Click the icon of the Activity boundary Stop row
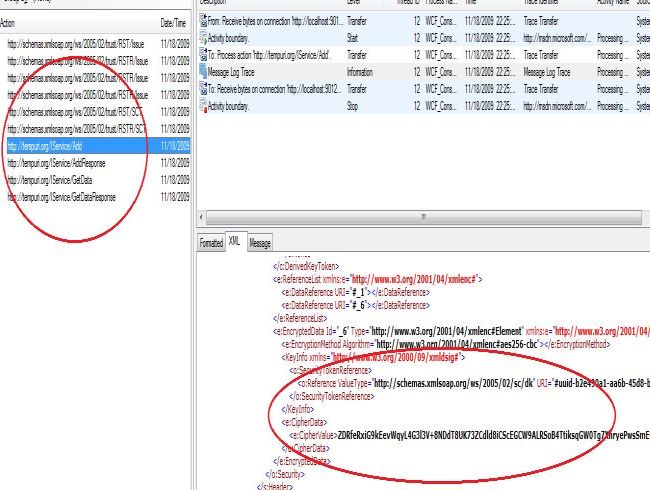The width and height of the screenshot is (650, 490). (203, 106)
